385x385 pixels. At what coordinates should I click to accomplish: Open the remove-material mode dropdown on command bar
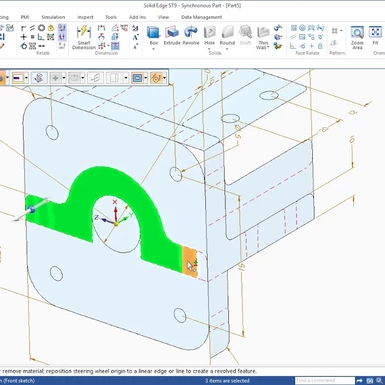26,78
